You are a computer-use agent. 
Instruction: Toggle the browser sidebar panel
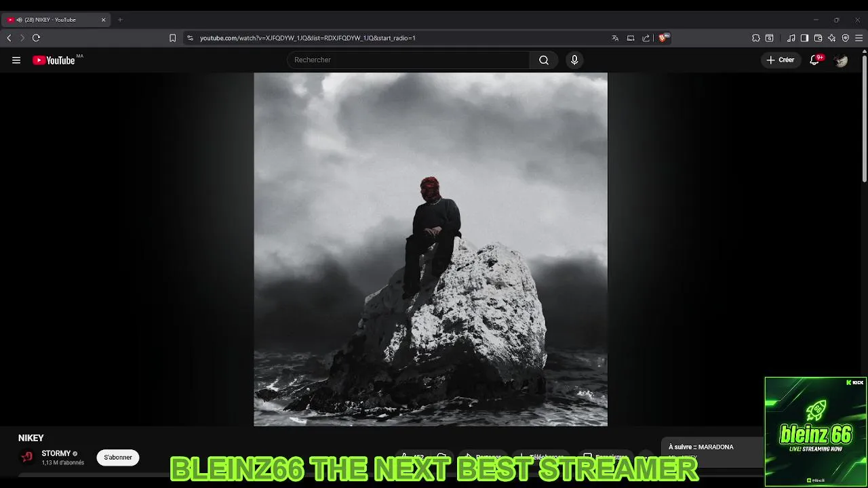[804, 38]
